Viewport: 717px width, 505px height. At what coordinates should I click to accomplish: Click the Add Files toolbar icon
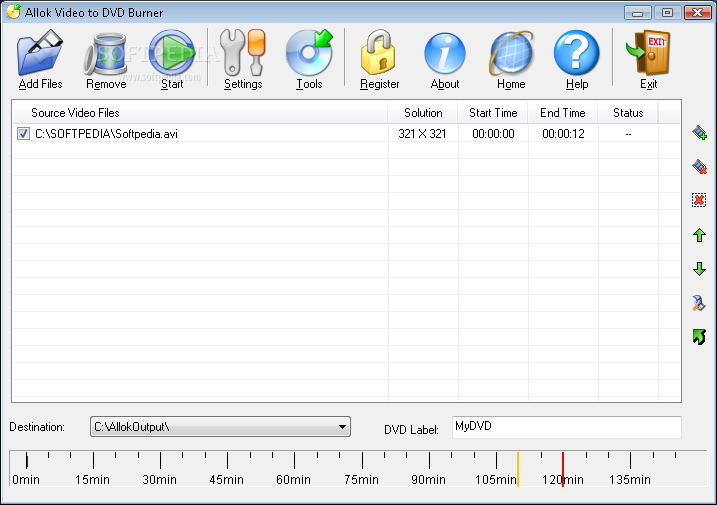[x=40, y=53]
